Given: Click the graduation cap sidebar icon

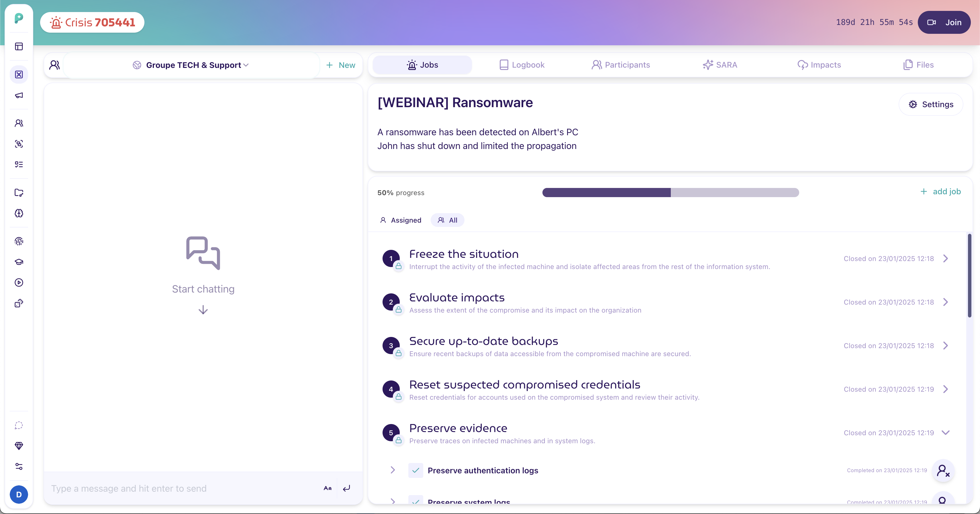Looking at the screenshot, I should [19, 262].
